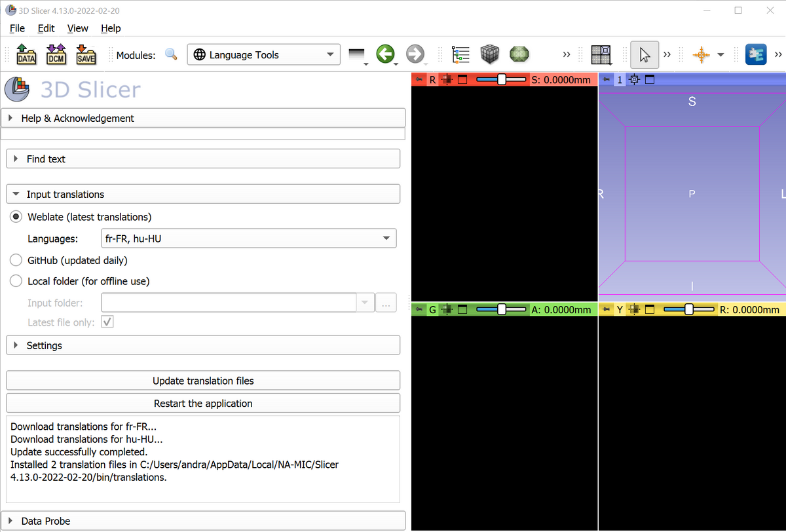Adjust the Yellow slice offset slider
This screenshot has width=786, height=532.
(689, 309)
